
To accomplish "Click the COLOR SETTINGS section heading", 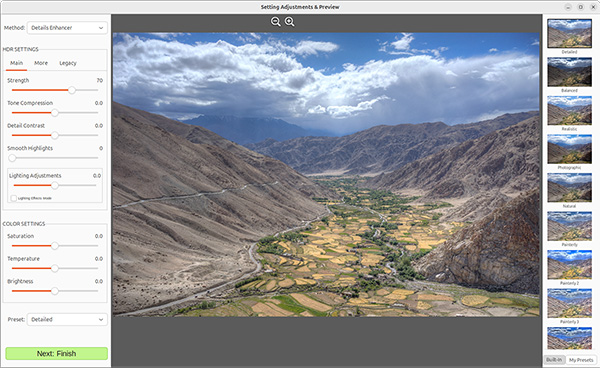I will 24,224.
